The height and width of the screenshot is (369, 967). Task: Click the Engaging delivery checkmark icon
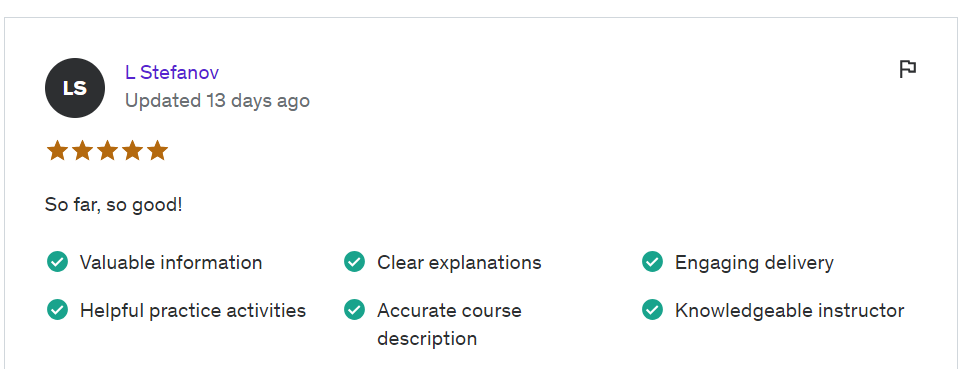(652, 262)
